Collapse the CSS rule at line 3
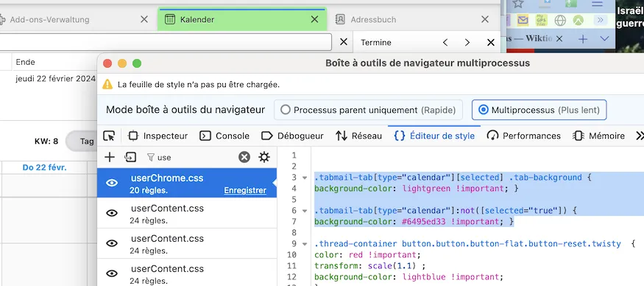 [305, 178]
